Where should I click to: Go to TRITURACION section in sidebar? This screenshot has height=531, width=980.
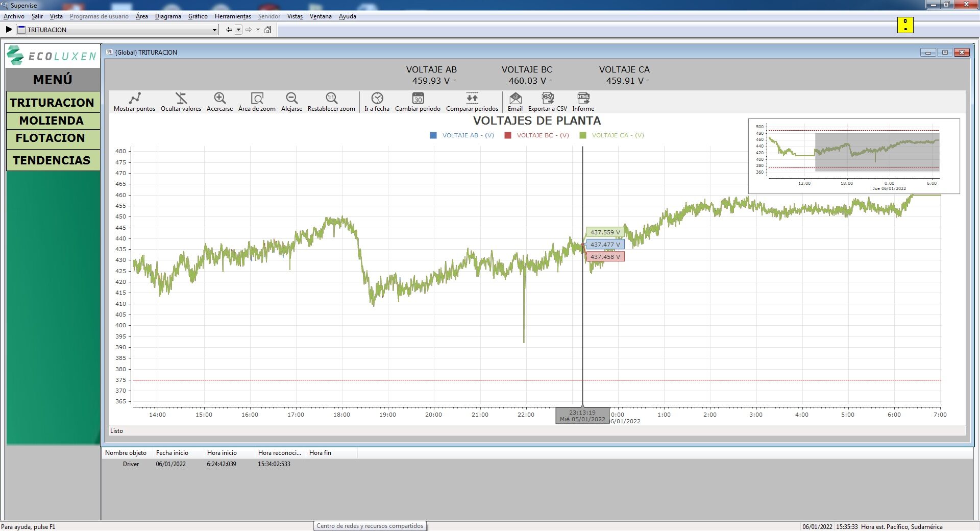point(53,102)
